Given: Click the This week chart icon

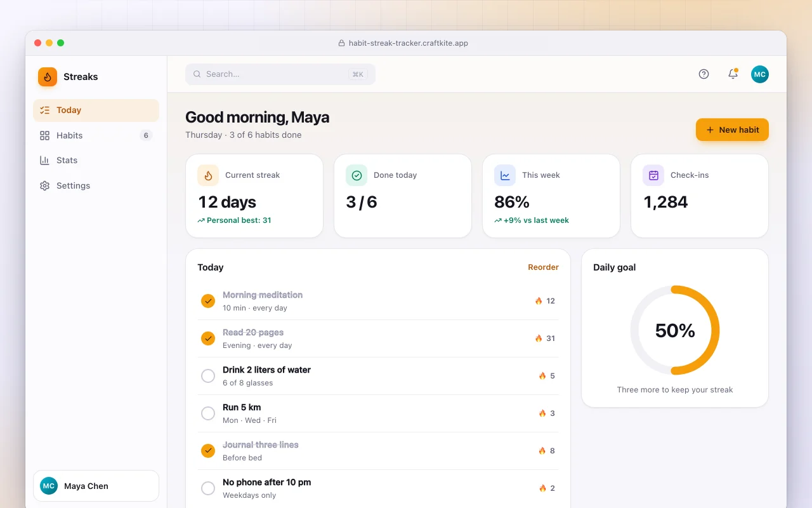Looking at the screenshot, I should (x=505, y=175).
